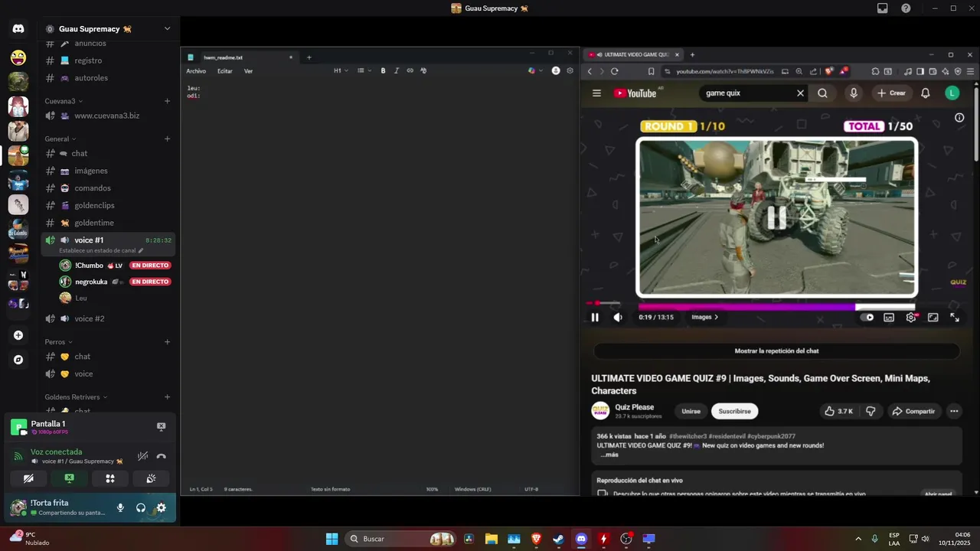Viewport: 980px width, 551px height.
Task: Collapse the Perros channel category
Action: pyautogui.click(x=58, y=342)
